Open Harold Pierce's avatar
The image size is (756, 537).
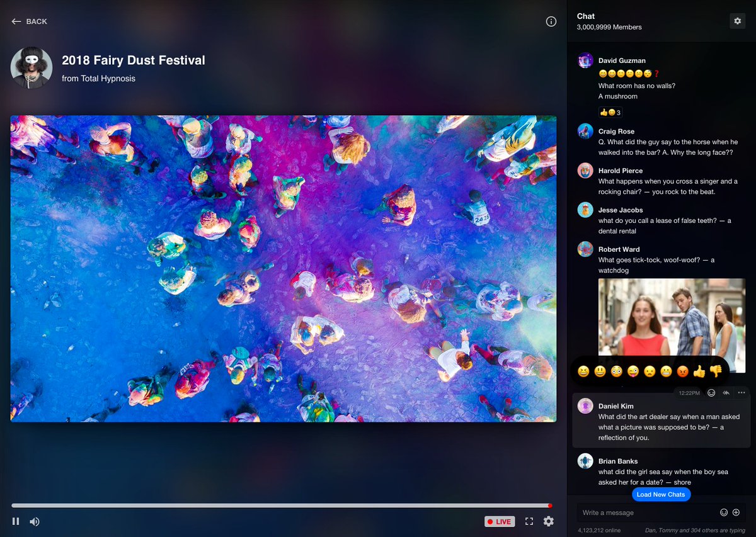585,171
